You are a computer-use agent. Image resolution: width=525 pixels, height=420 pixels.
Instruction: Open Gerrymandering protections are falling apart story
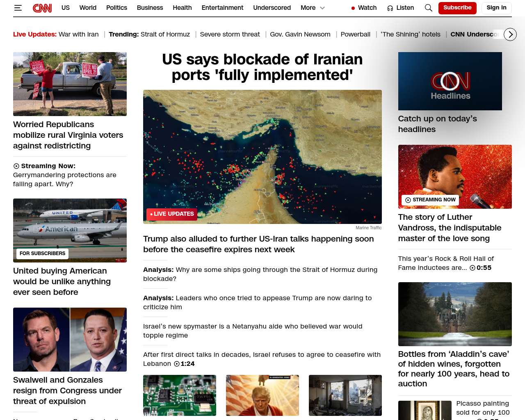click(x=65, y=180)
